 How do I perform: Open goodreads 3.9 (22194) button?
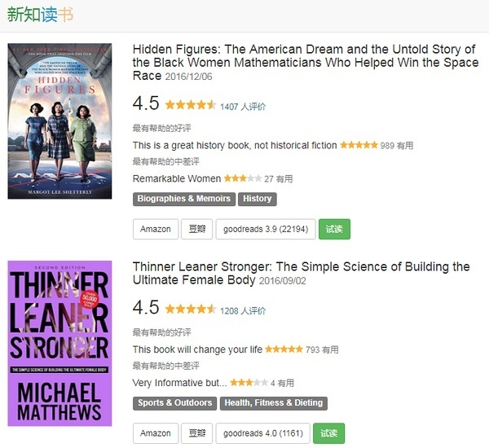[x=266, y=229]
